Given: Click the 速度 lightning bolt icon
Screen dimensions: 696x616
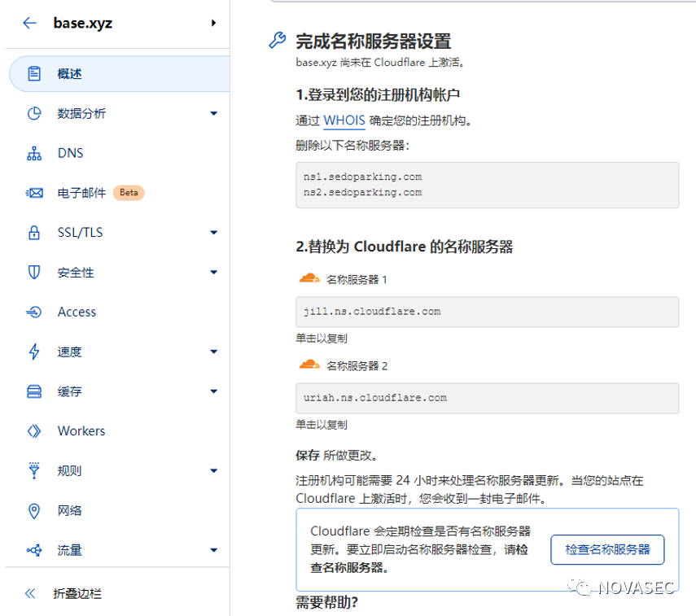Looking at the screenshot, I should coord(34,352).
